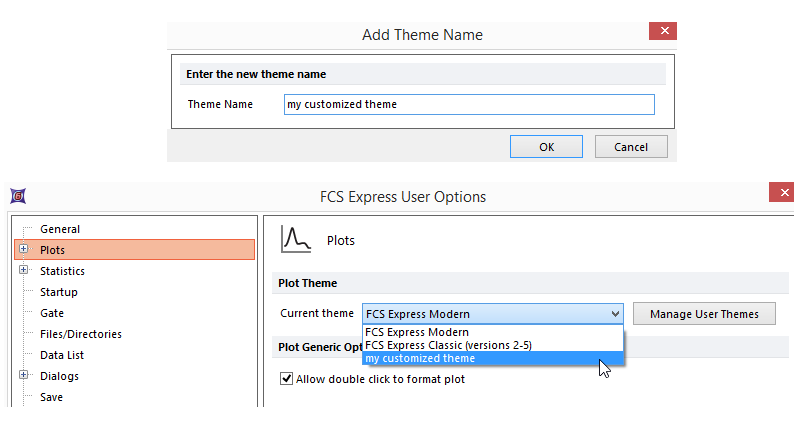This screenshot has height=431, width=809.
Task: Select General in options tree
Action: (x=60, y=229)
